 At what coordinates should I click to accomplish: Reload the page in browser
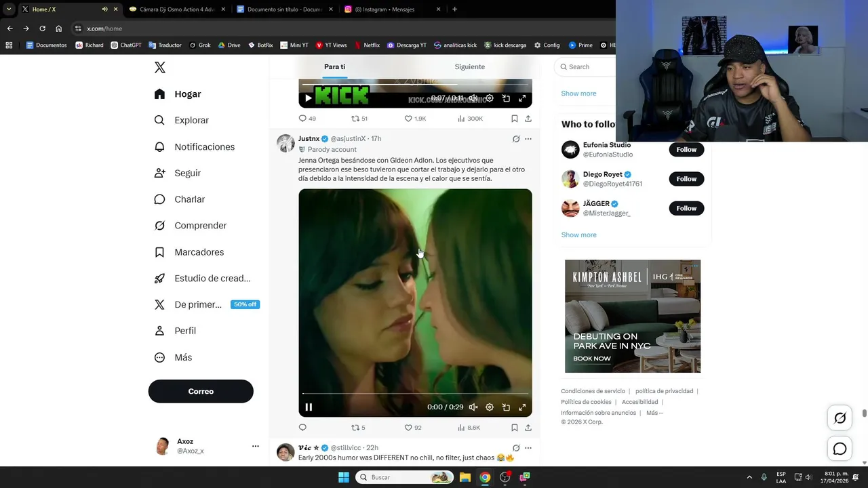pos(42,28)
